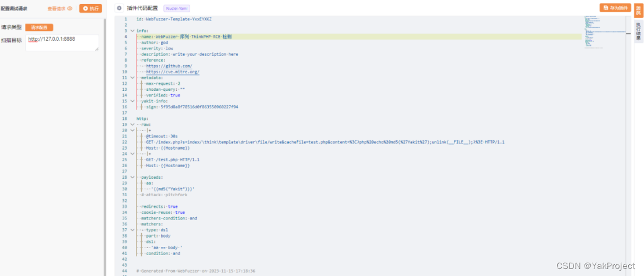The height and width of the screenshot is (276, 644).
Task: Click the name: WebFuzzer ThinkPHP RCE line
Action: click(186, 37)
